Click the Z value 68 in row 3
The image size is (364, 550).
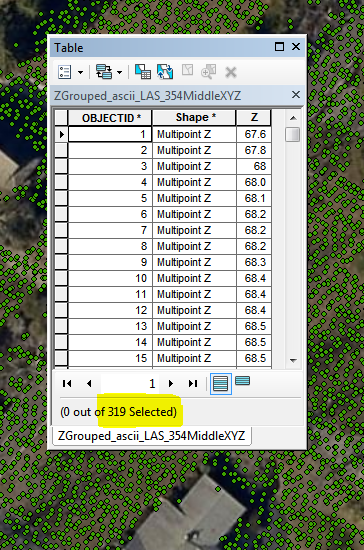coord(254,166)
